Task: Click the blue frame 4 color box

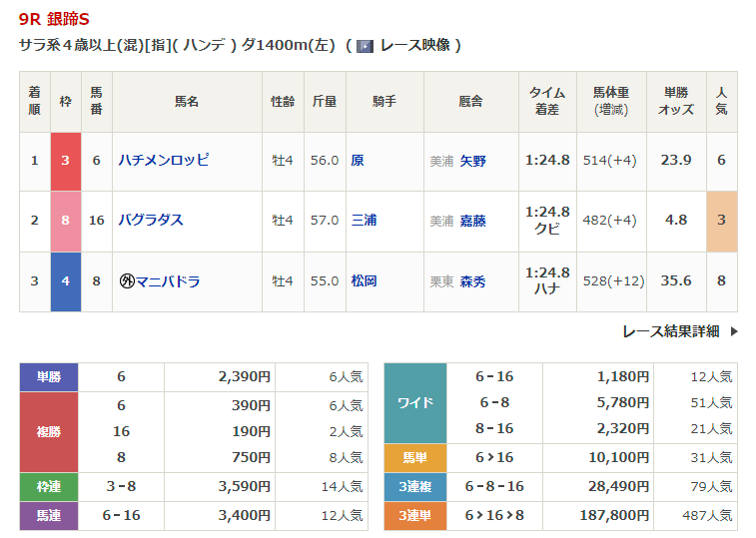Action: pos(66,280)
